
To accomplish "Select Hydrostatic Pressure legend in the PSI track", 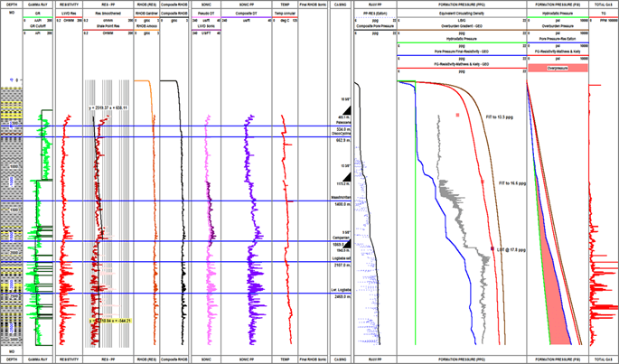I will [x=558, y=14].
